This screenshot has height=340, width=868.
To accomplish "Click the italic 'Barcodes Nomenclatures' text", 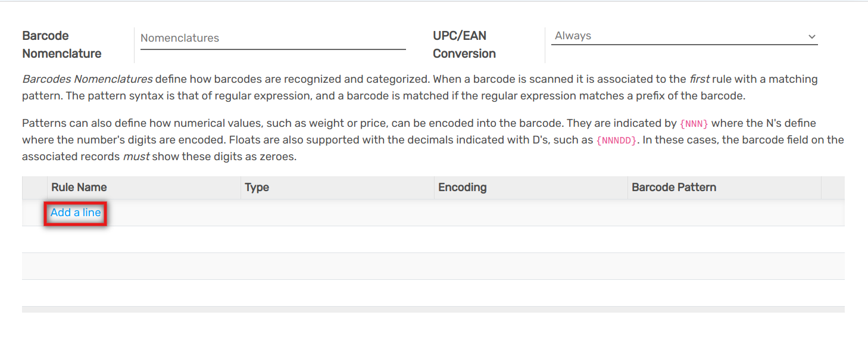I will click(87, 79).
